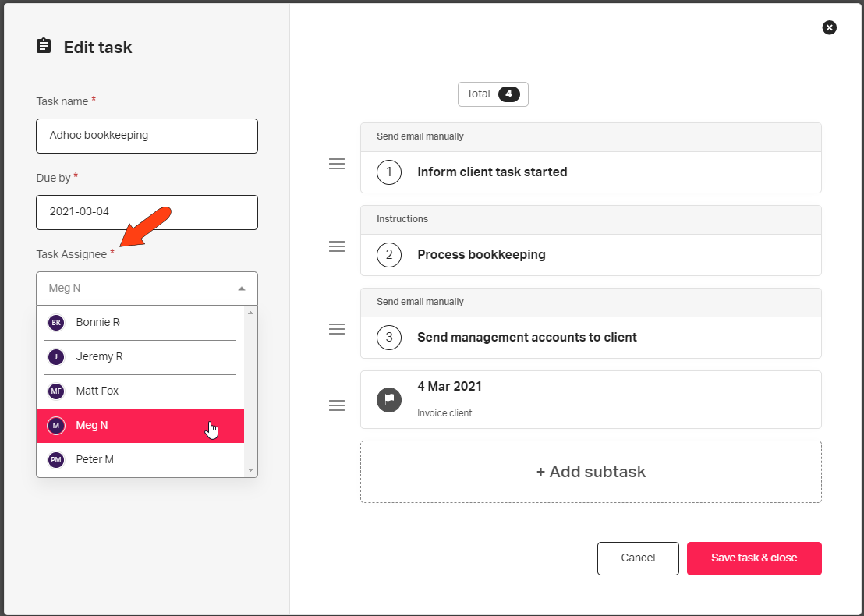The image size is (864, 616).
Task: Select Peter M as task assignee
Action: tap(140, 459)
